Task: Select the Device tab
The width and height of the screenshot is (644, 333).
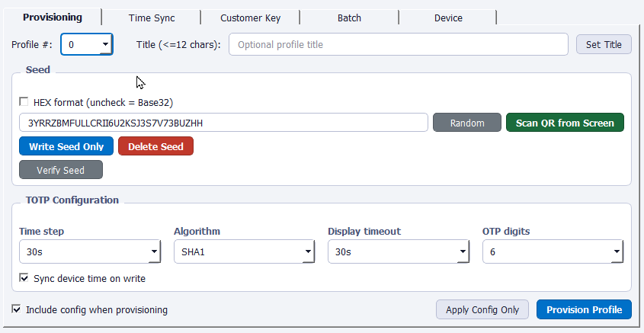Action: click(447, 18)
